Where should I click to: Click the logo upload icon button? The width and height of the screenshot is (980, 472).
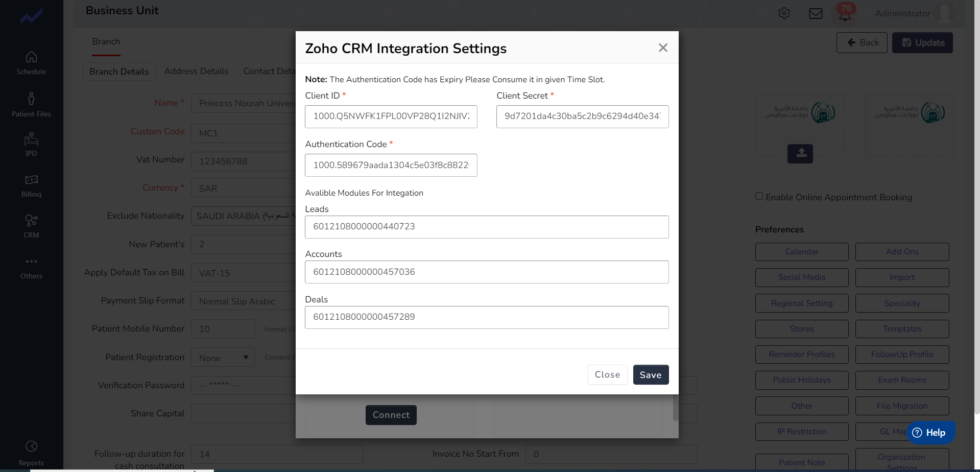point(800,153)
